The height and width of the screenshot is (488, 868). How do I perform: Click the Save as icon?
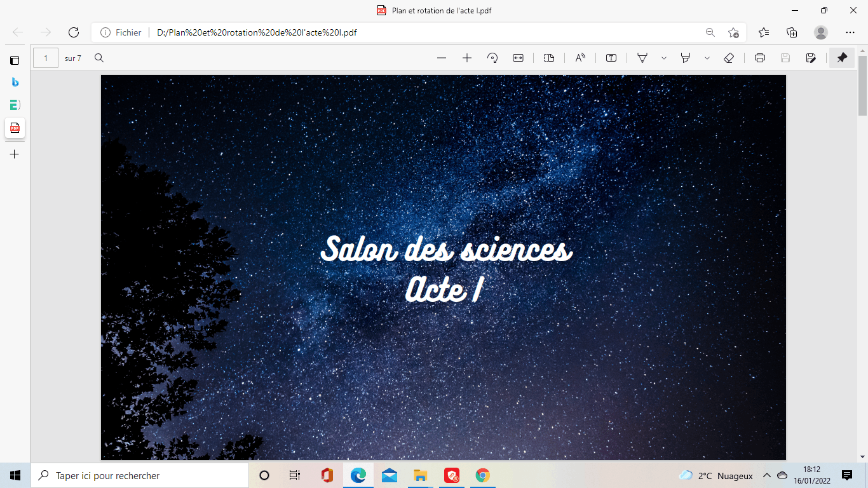[x=811, y=58]
